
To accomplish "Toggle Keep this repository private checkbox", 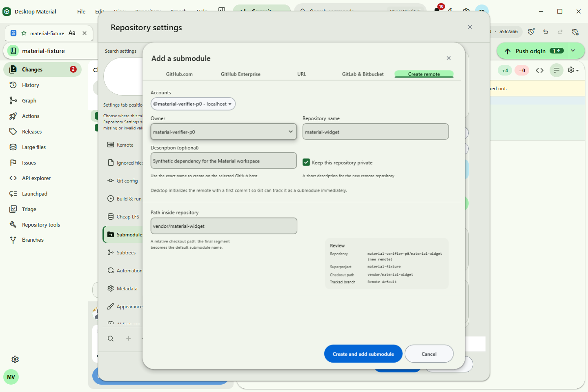I will click(x=306, y=162).
